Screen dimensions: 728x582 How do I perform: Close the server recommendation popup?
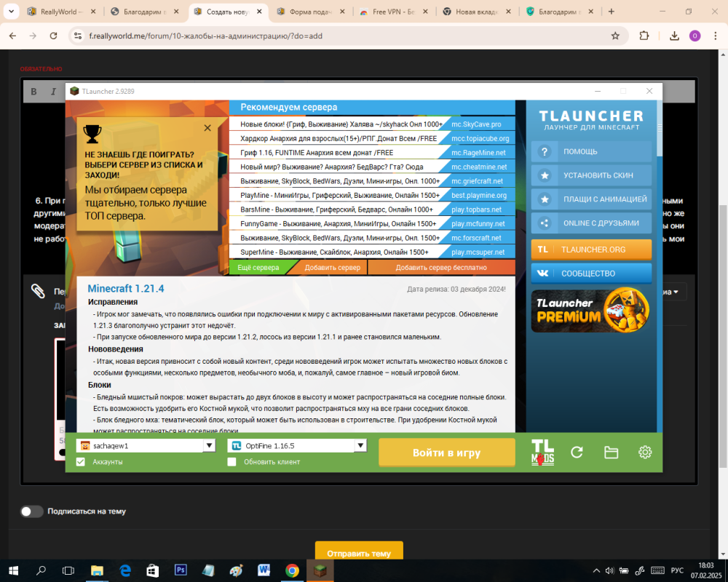pyautogui.click(x=207, y=127)
